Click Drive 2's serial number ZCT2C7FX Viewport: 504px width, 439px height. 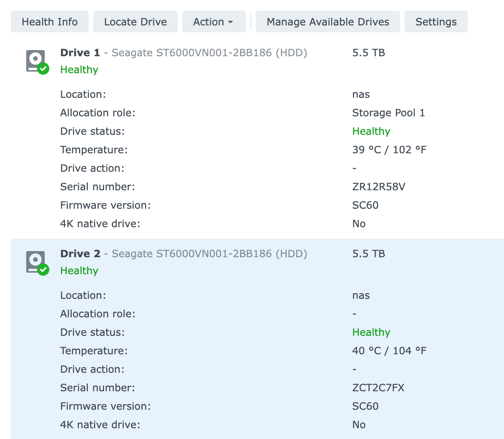tap(378, 387)
